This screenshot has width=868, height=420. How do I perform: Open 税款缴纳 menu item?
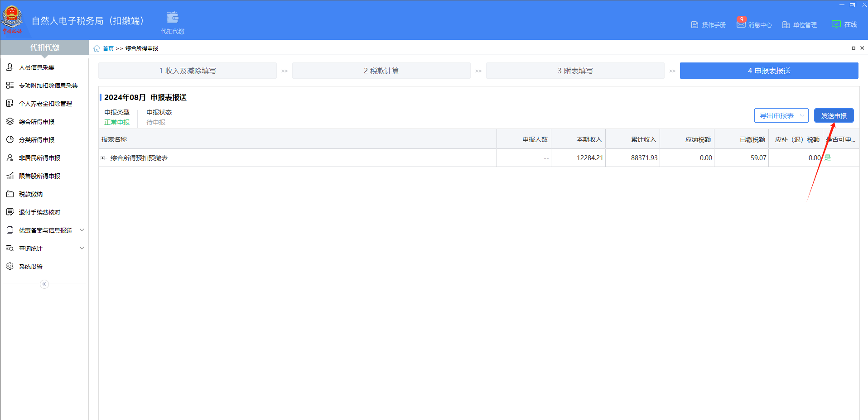(44, 194)
